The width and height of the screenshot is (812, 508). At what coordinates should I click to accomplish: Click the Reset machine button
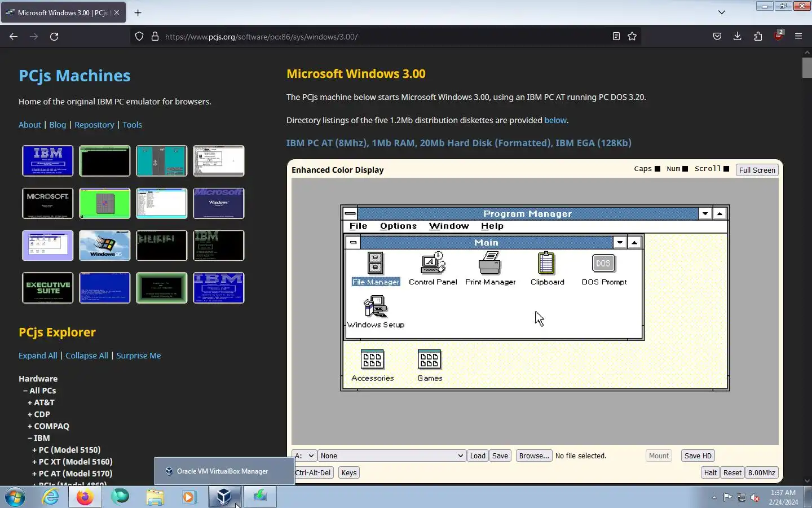pos(732,472)
